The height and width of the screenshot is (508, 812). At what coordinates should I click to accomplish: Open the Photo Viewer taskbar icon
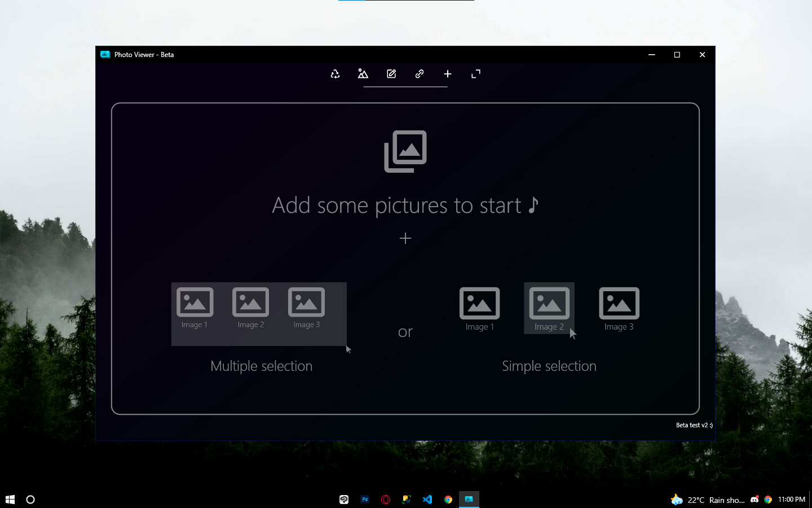pos(469,500)
